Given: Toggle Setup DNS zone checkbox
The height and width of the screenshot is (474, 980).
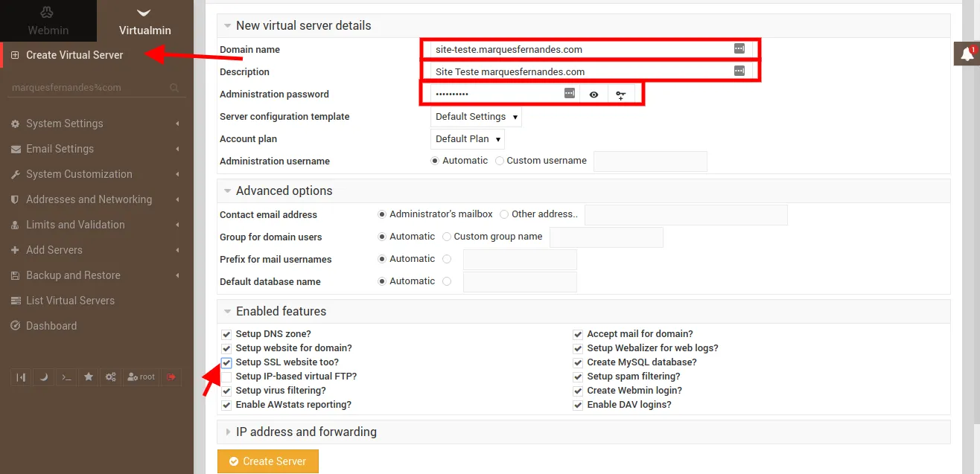Looking at the screenshot, I should tap(226, 334).
